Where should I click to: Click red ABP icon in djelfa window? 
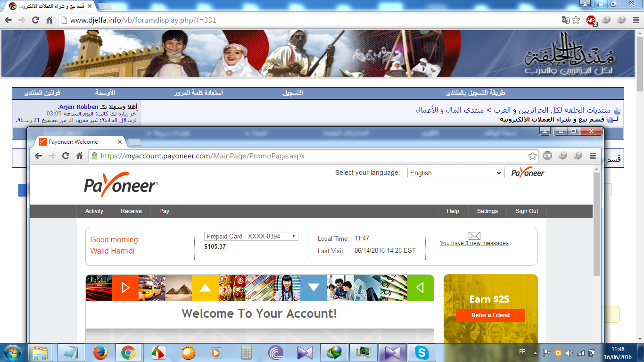[x=591, y=20]
